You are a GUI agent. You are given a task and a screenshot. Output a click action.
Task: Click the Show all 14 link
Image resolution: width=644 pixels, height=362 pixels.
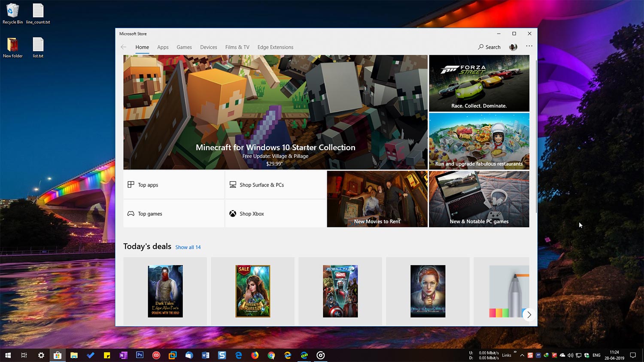point(188,247)
